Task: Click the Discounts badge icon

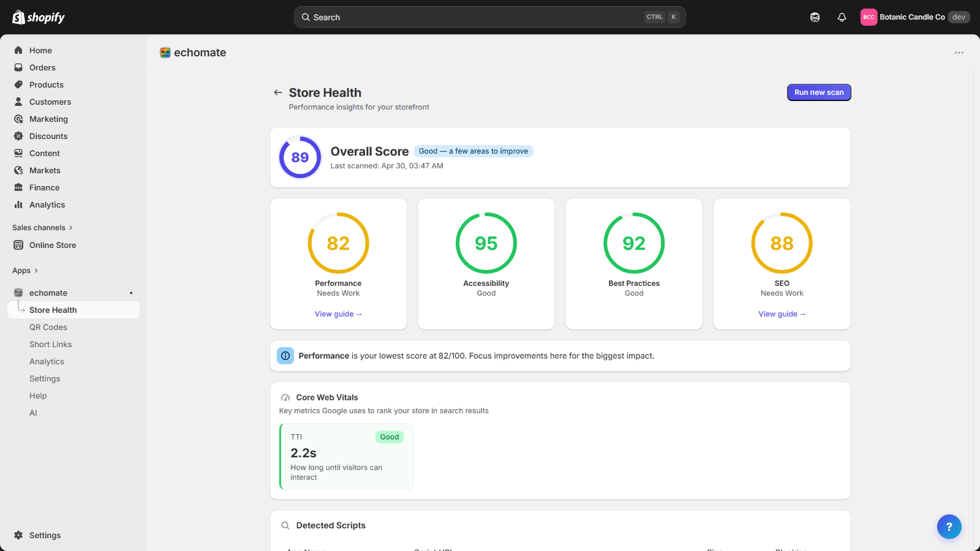Action: (18, 136)
